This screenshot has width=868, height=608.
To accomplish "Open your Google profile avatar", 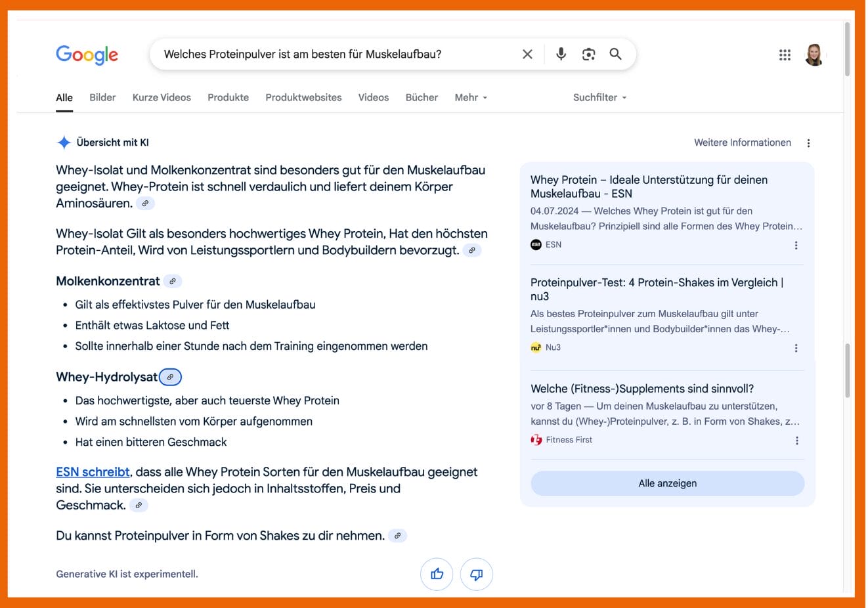I will (814, 55).
